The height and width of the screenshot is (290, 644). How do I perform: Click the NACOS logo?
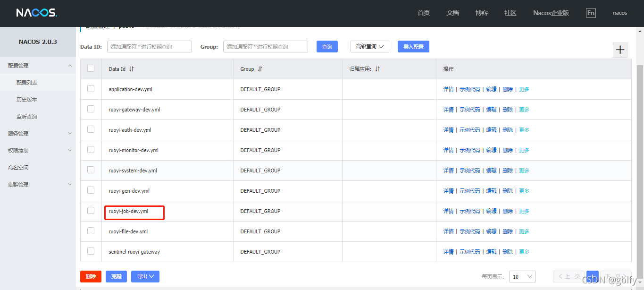(36, 13)
